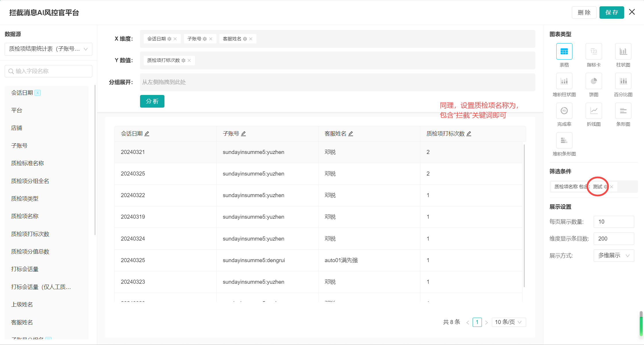Click the field list vertical scrollbar
This screenshot has height=345, width=644.
(95, 160)
